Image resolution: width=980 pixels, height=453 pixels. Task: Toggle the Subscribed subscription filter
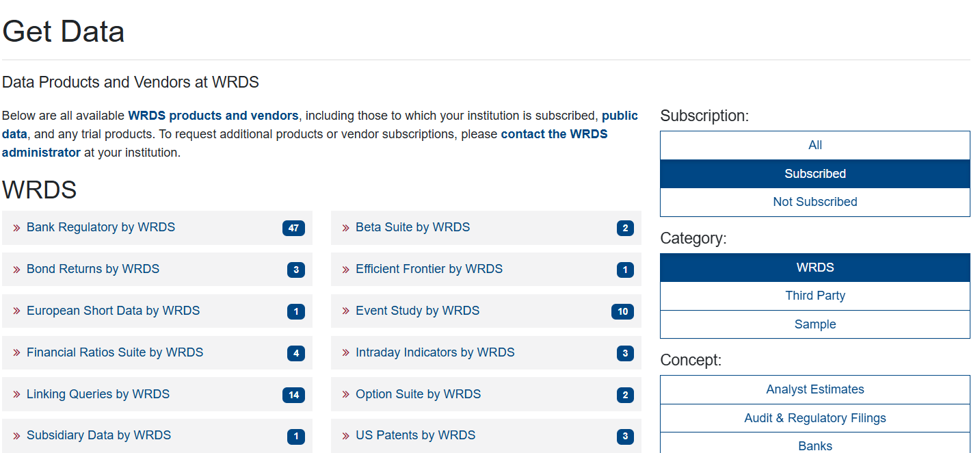[x=815, y=174]
